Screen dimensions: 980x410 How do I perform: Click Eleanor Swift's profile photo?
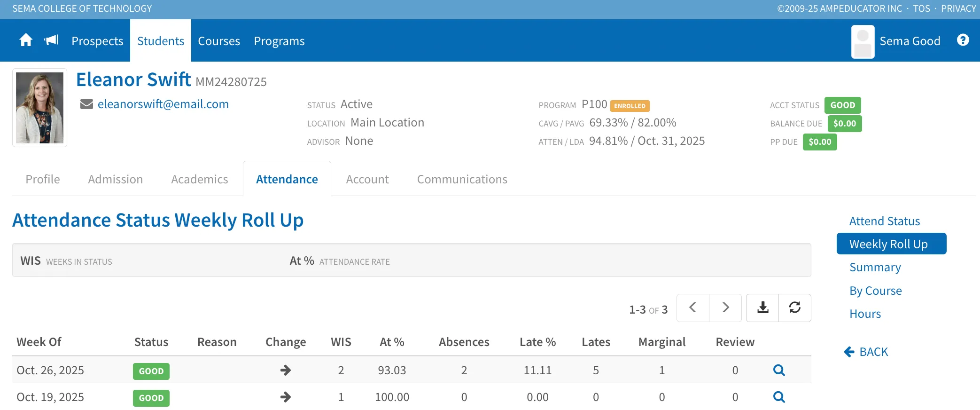tap(39, 108)
